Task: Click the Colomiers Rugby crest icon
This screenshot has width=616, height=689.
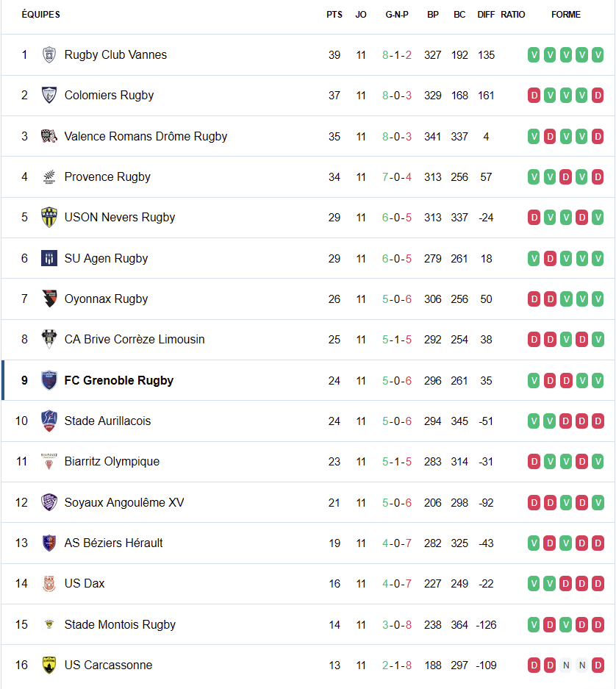Action: [x=49, y=96]
